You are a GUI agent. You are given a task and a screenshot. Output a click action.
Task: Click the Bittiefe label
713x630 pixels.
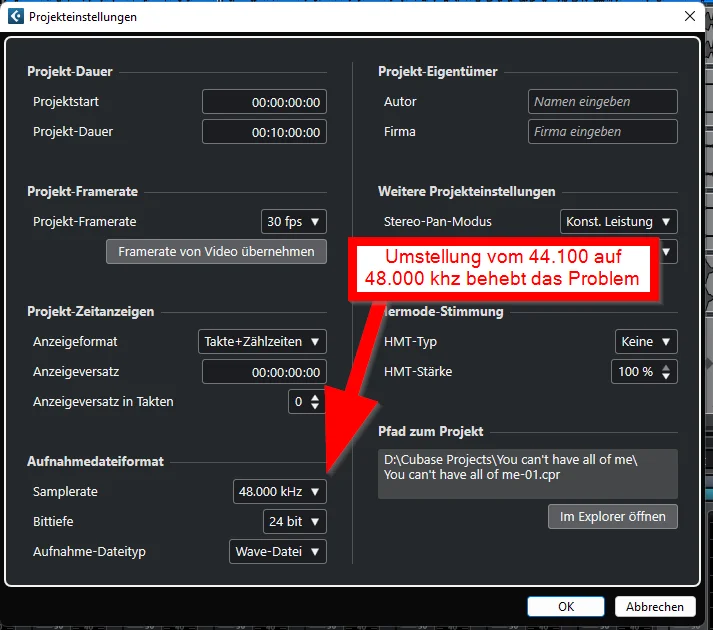tap(53, 522)
